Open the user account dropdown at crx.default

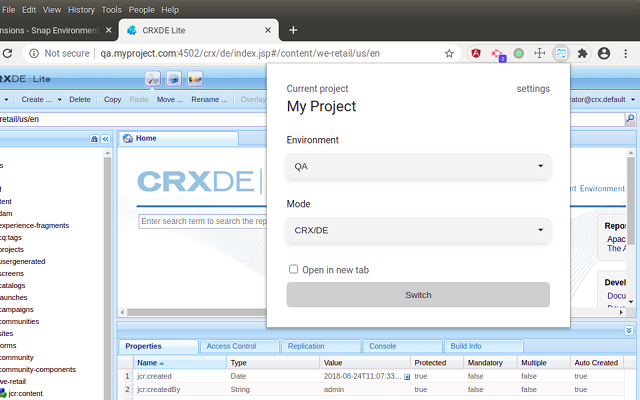coord(633,100)
